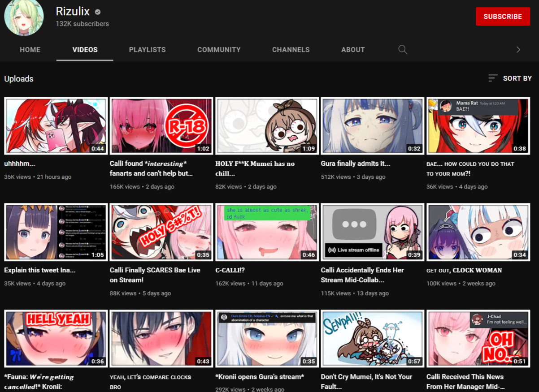The image size is (539, 392).
Task: Click '512K views • 3 days ago' text
Action: point(353,177)
